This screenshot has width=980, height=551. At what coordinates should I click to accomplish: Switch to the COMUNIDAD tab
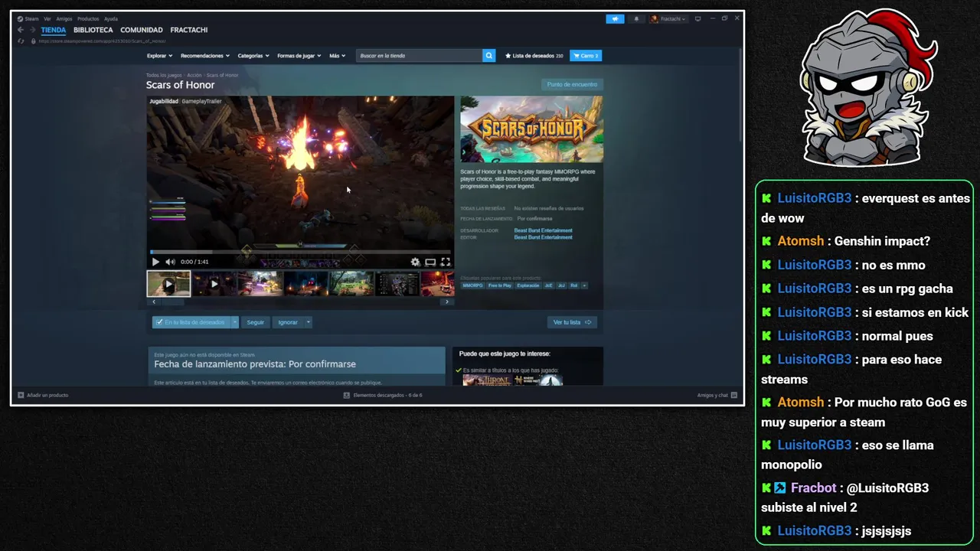click(x=142, y=30)
